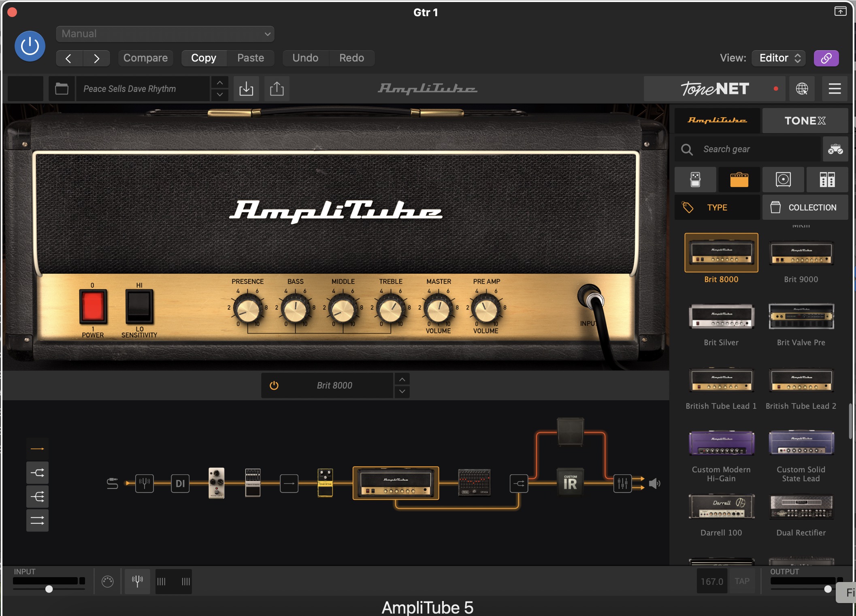
Task: Switch to COLLECTION filter tab
Action: [805, 207]
